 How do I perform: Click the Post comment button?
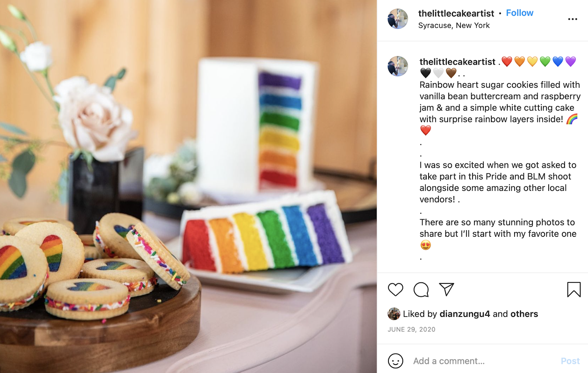570,361
